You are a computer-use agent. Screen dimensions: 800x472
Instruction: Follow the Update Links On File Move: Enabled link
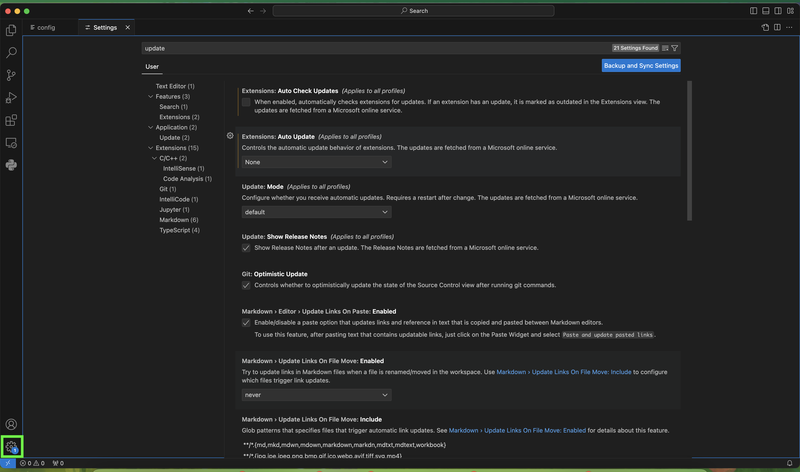point(517,431)
